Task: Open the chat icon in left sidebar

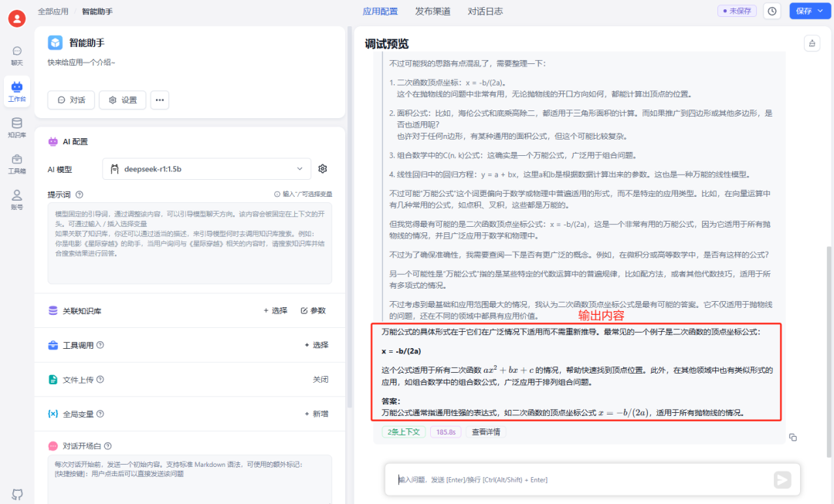Action: 17,56
